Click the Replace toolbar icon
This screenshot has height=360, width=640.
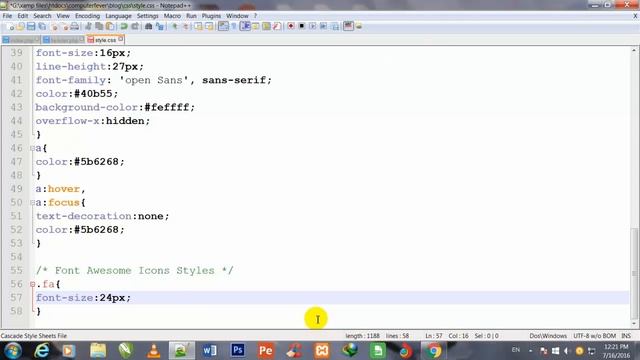click(160, 27)
